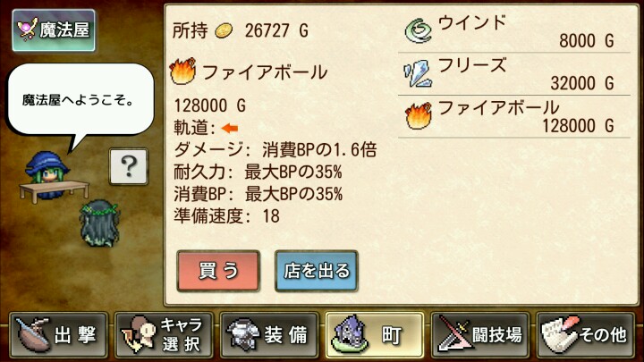Switch to the 町 town tab
Viewport: 644px width, 362px height.
pyautogui.click(x=375, y=335)
